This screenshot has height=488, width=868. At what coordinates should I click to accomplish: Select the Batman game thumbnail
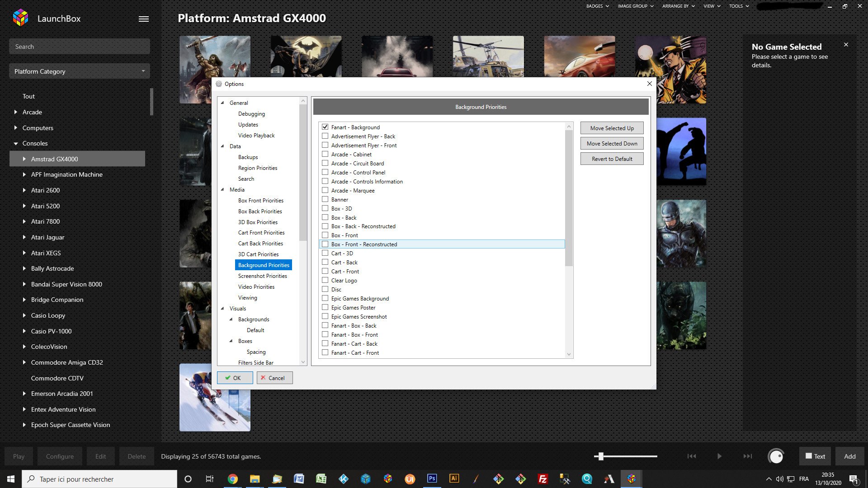pyautogui.click(x=306, y=56)
